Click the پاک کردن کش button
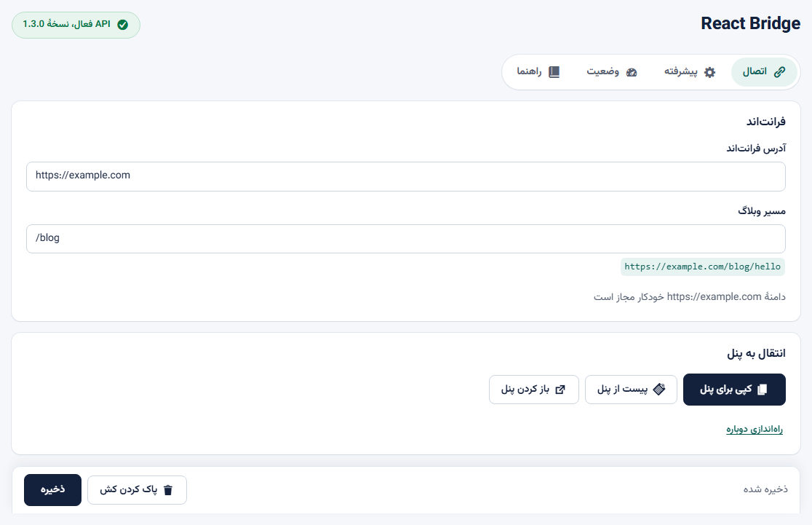The width and height of the screenshot is (812, 525). pos(137,490)
